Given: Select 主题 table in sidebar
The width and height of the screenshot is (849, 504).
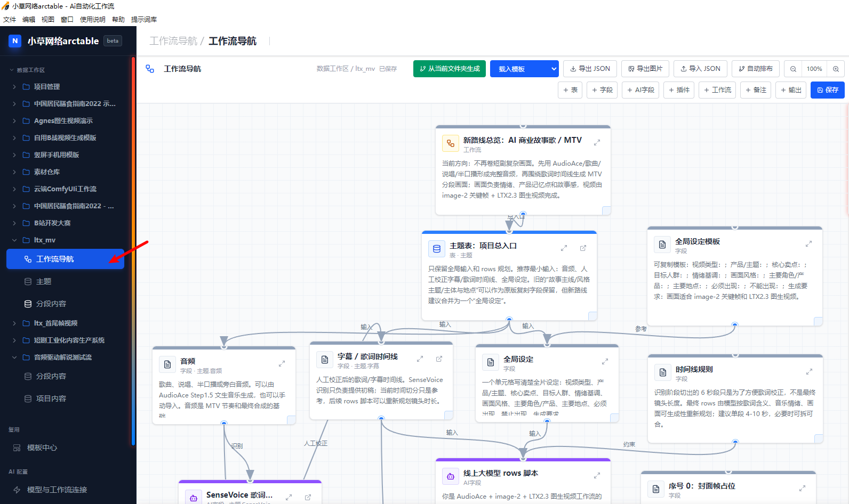Looking at the screenshot, I should coord(65,281).
